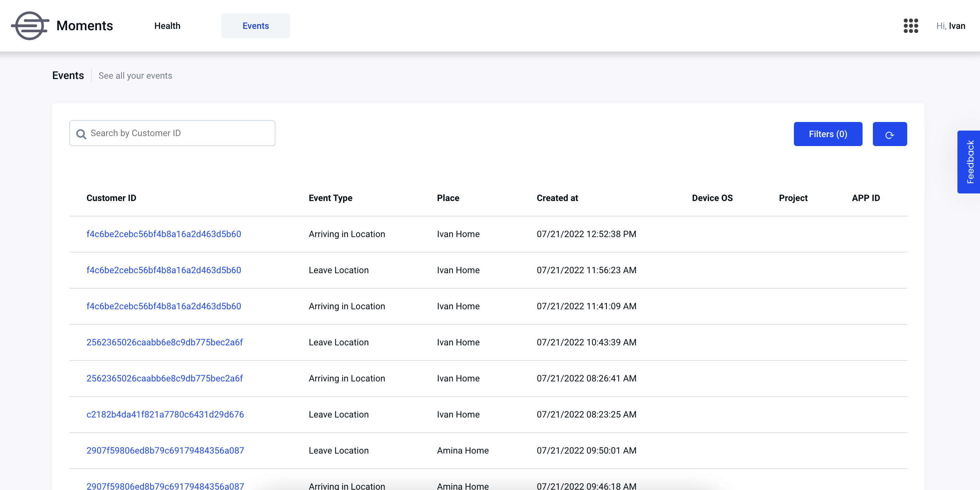The height and width of the screenshot is (490, 980).
Task: Open the Filters (0) button
Action: coord(828,134)
